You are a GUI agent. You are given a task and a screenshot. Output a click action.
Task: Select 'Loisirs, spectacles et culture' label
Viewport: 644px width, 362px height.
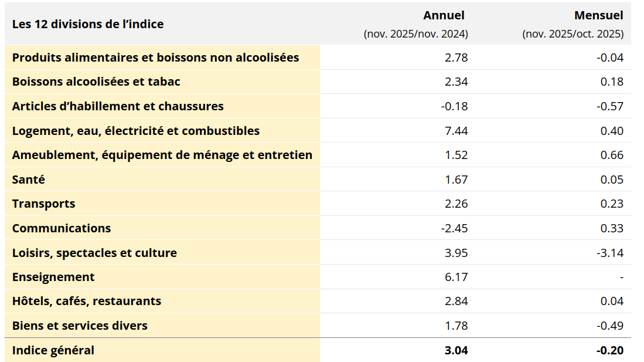[94, 253]
